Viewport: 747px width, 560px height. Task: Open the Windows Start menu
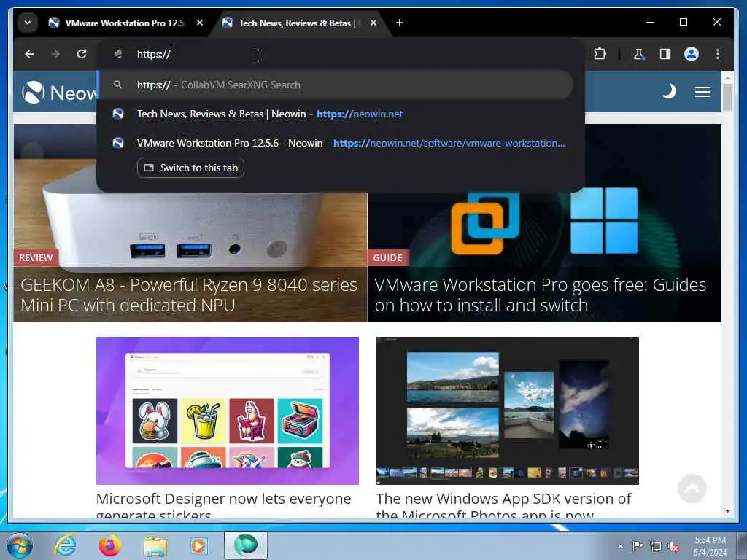coord(20,545)
